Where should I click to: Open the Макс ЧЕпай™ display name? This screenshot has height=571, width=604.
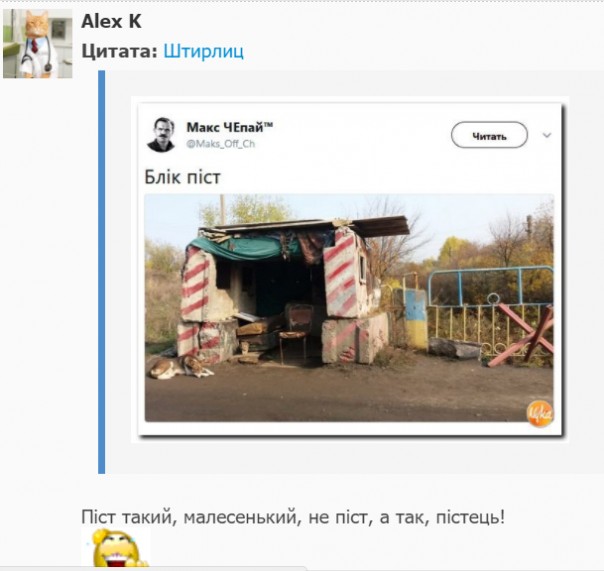tap(230, 127)
